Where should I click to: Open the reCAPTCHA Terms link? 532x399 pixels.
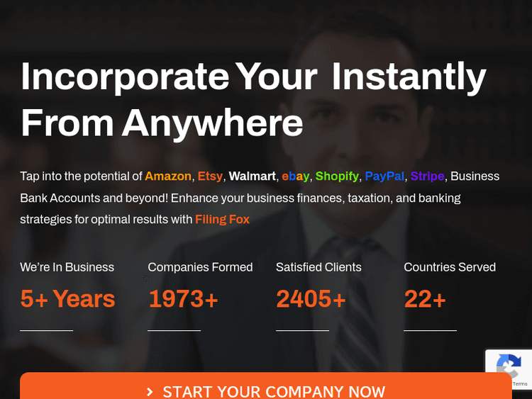520,383
